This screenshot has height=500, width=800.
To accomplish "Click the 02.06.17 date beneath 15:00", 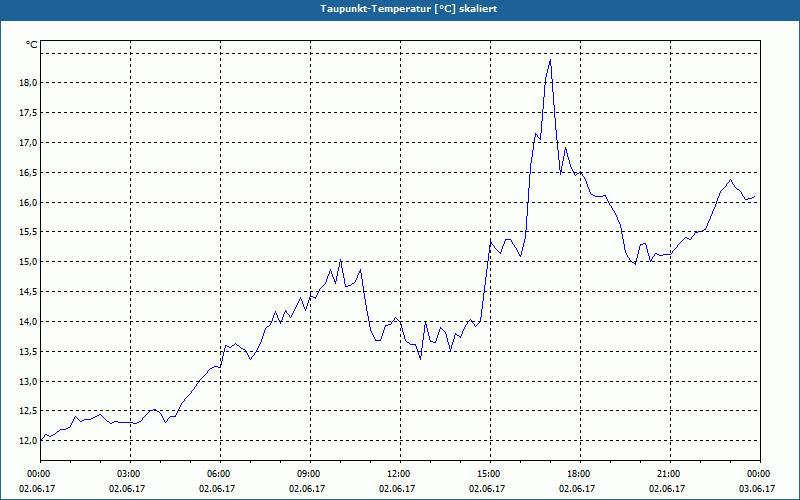I will (487, 489).
